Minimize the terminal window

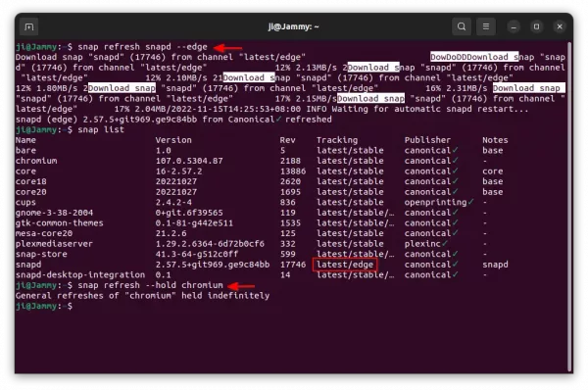[514, 27]
